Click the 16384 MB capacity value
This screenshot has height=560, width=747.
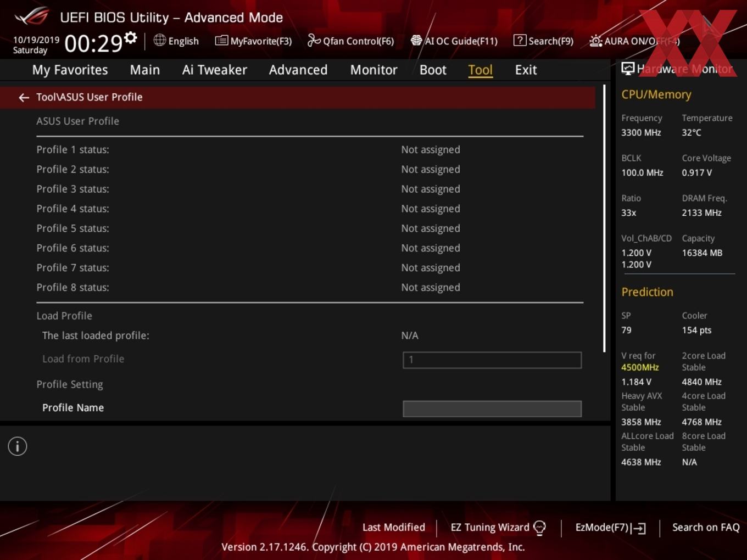click(702, 253)
